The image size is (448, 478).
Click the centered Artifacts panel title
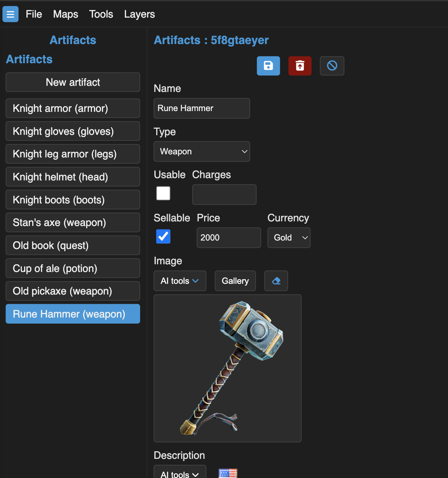tap(73, 40)
